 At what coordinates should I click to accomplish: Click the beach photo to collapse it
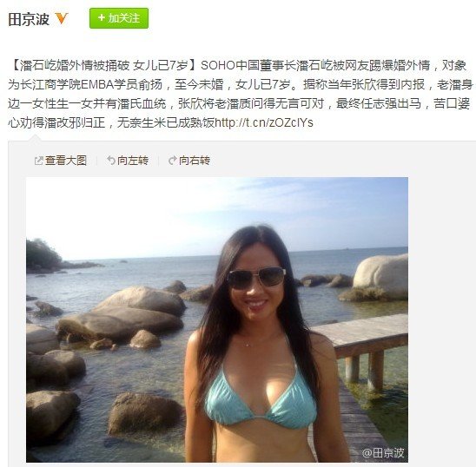pyautogui.click(x=217, y=319)
